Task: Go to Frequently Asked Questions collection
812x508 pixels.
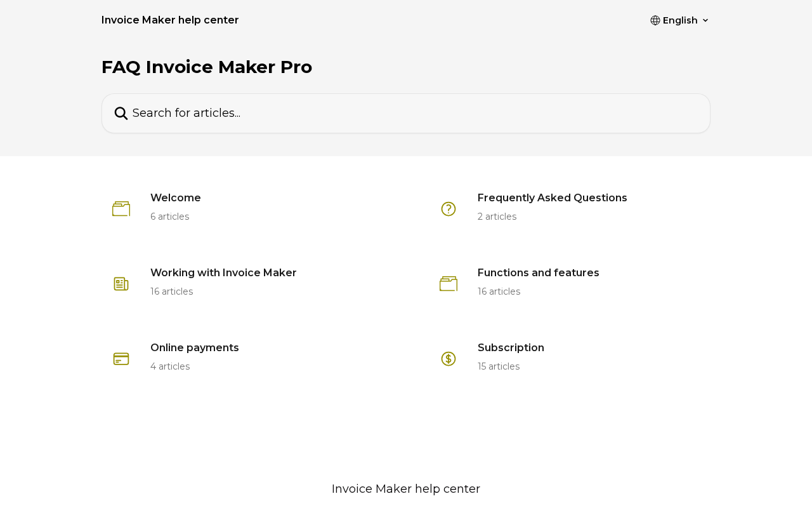Action: tap(552, 198)
